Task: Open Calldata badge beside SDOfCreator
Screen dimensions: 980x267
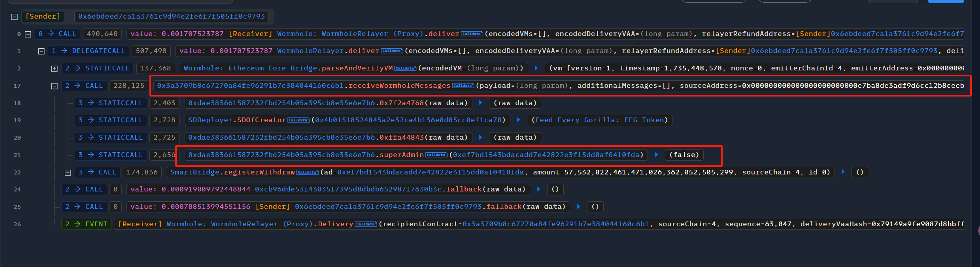Action: [x=298, y=120]
